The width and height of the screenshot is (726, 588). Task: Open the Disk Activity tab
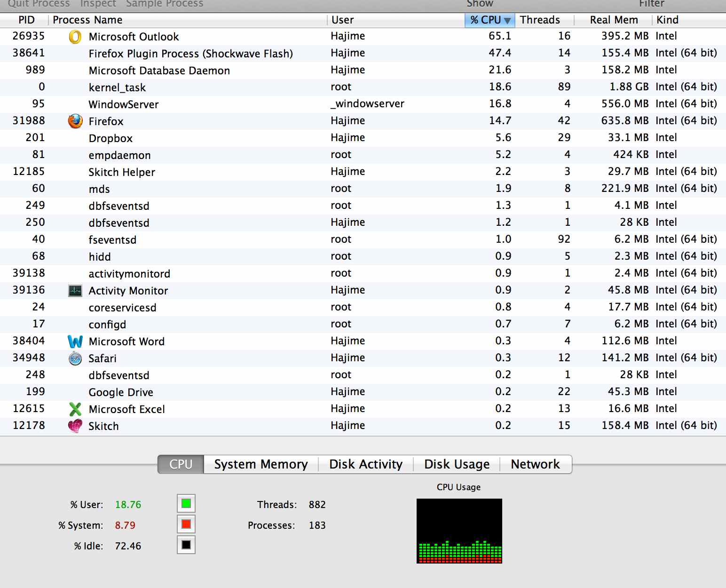tap(366, 464)
